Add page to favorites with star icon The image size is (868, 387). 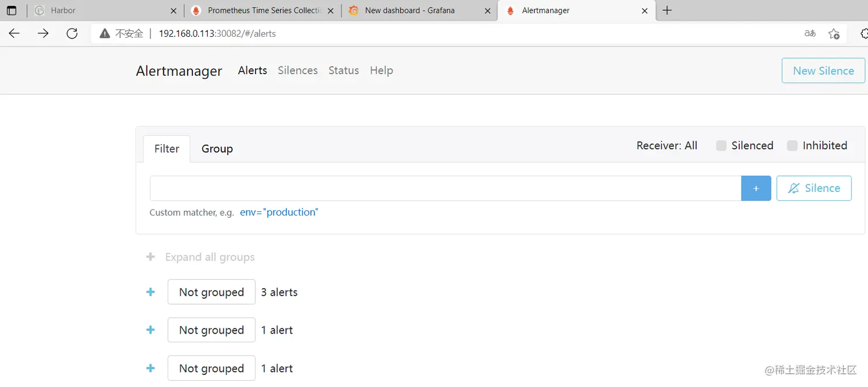click(834, 34)
